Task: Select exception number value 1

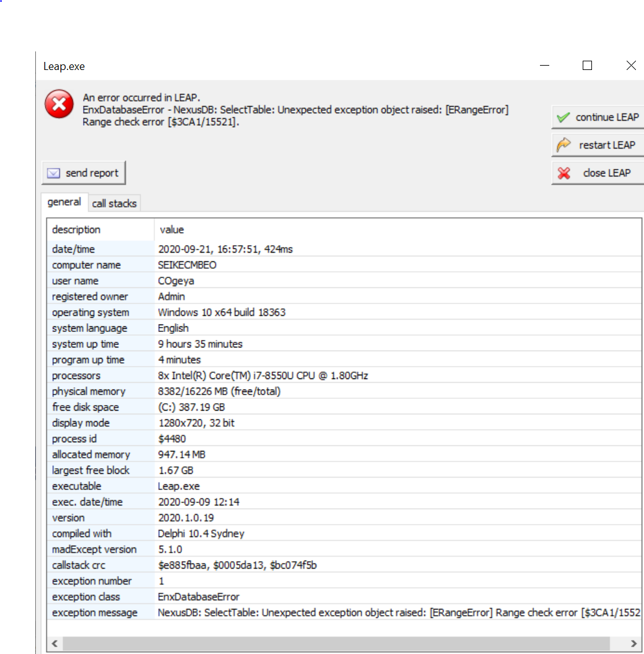Action: pos(162,581)
